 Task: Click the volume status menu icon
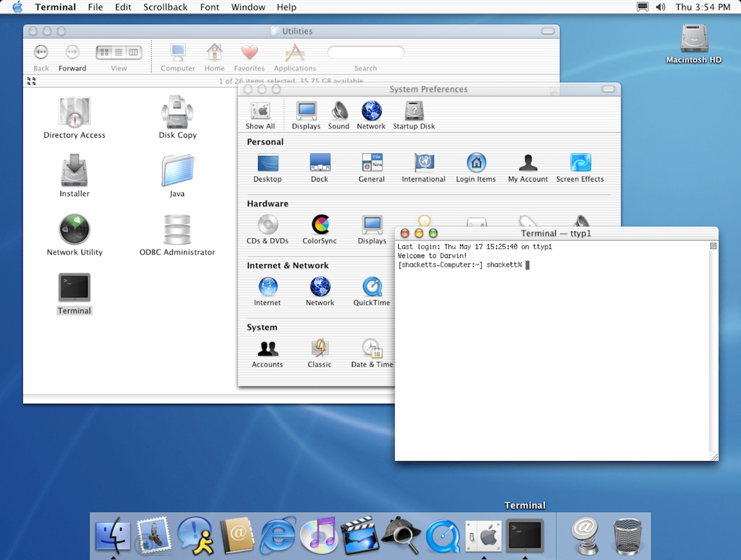tap(660, 7)
